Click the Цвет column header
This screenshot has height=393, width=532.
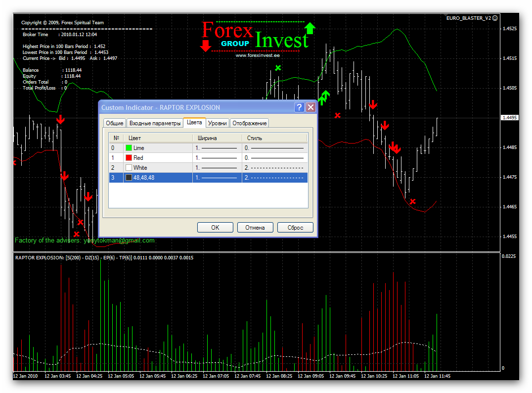click(158, 138)
